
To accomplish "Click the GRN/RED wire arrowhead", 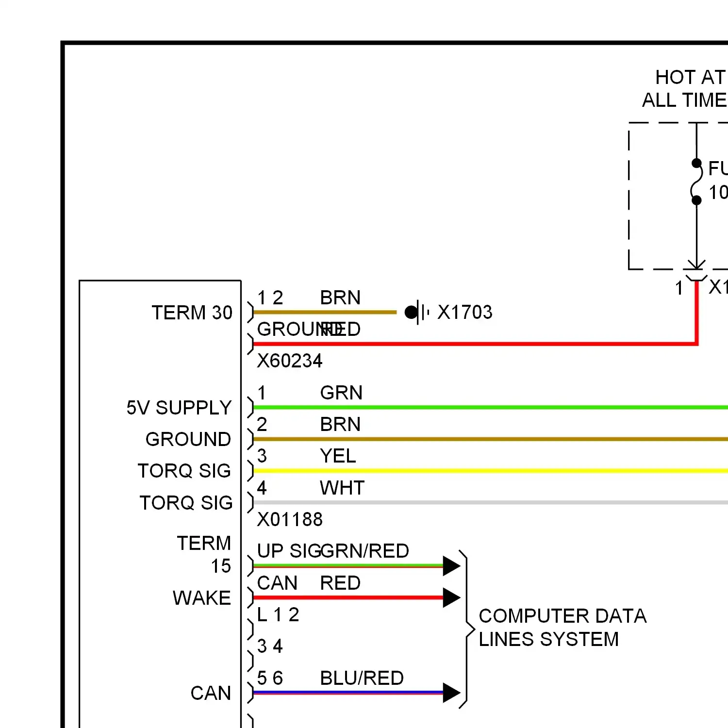I will (x=452, y=566).
